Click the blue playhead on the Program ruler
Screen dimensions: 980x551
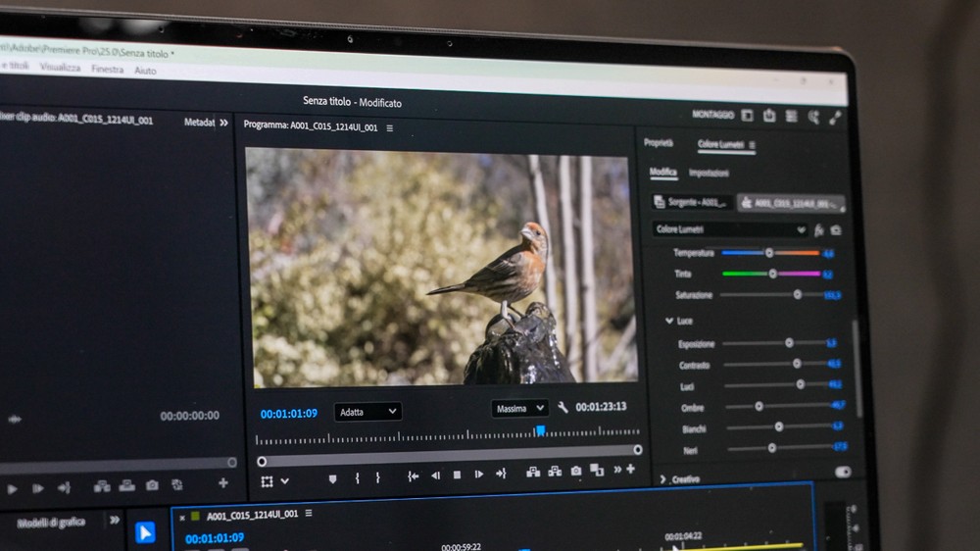pyautogui.click(x=541, y=430)
